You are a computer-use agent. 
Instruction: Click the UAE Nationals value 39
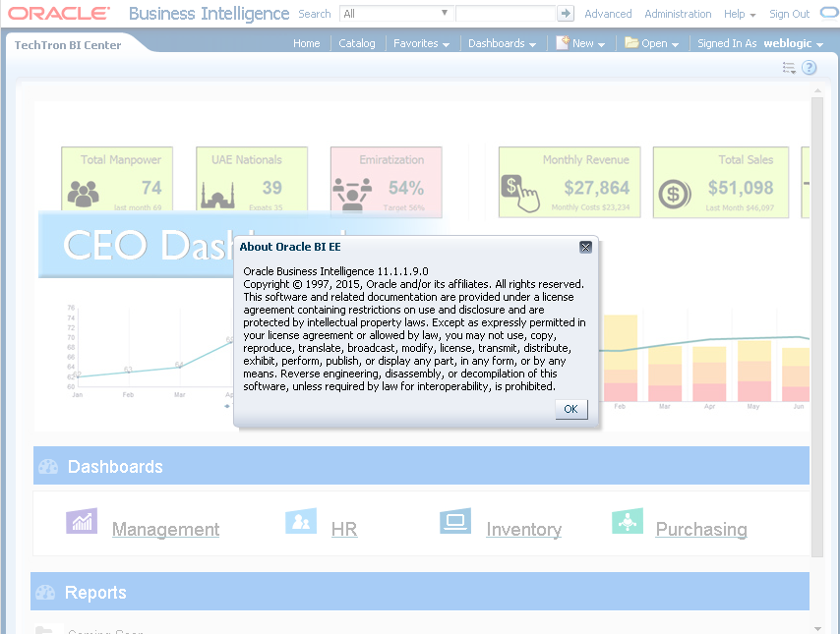(272, 188)
